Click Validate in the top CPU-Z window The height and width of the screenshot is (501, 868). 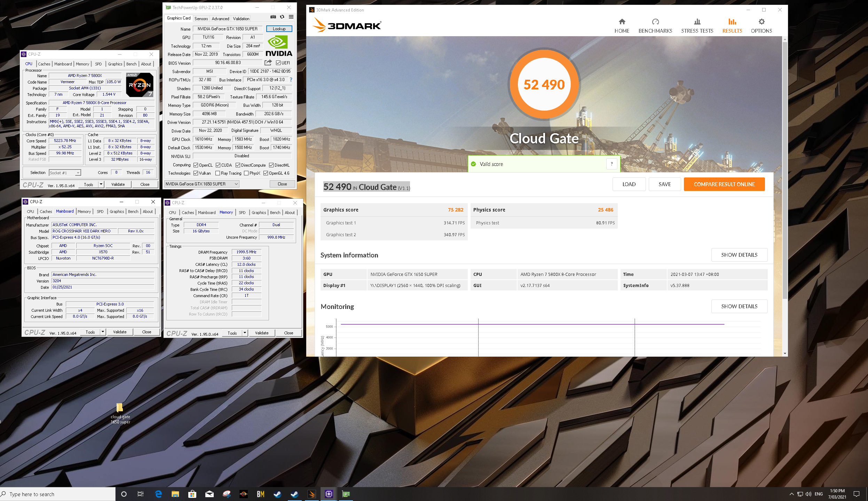[x=118, y=184]
